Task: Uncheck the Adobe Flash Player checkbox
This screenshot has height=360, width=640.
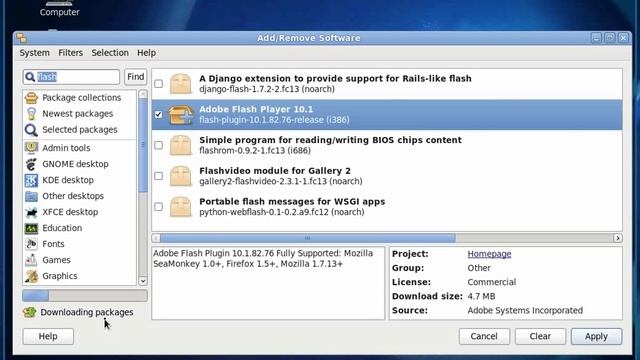Action: point(158,115)
